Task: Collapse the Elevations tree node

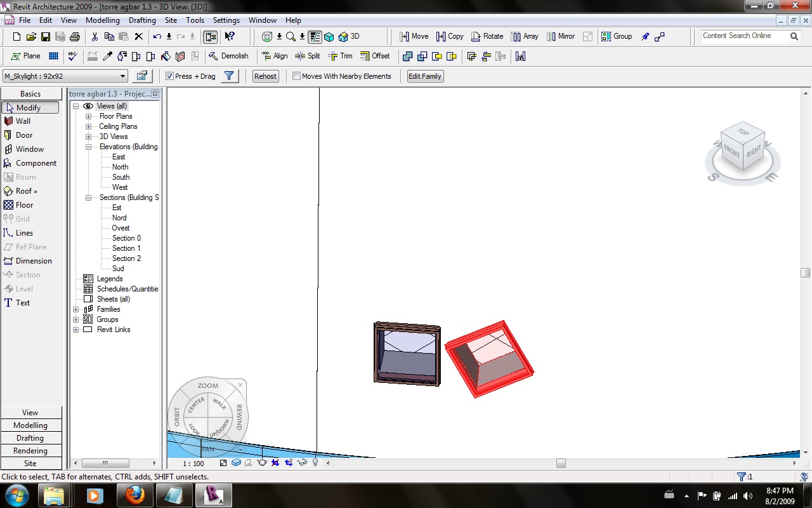Action: point(89,147)
